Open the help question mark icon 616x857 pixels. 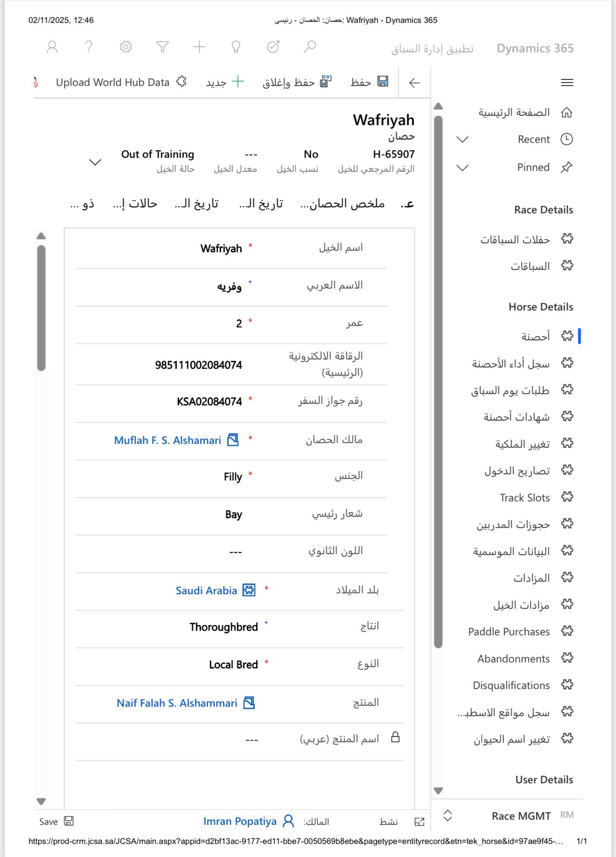89,47
